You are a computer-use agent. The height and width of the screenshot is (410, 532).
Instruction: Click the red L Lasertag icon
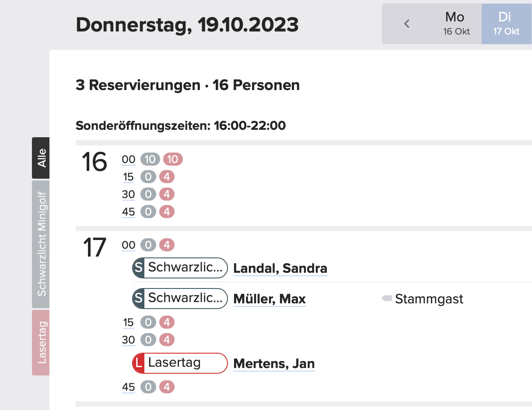[138, 363]
